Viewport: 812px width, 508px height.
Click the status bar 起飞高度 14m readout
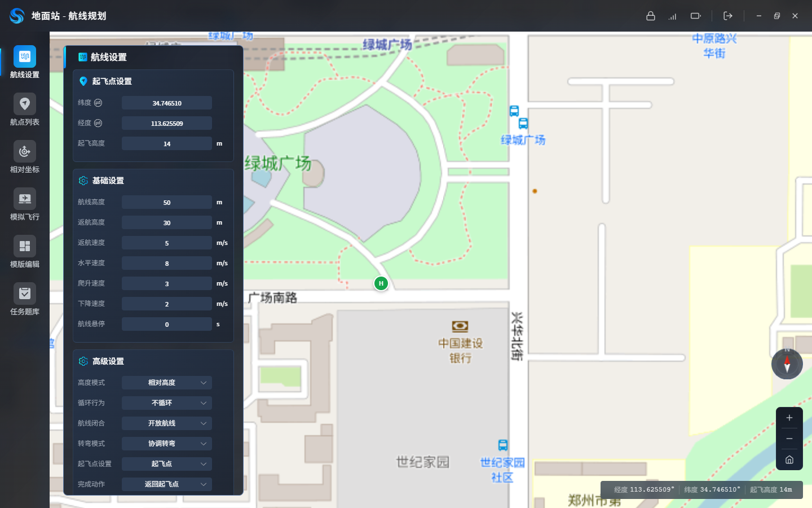771,489
